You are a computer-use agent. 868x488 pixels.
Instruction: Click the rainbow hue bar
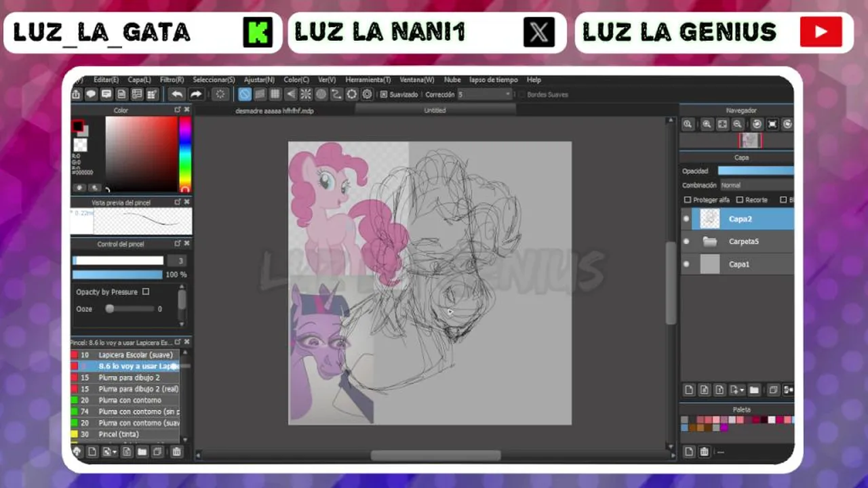click(184, 154)
